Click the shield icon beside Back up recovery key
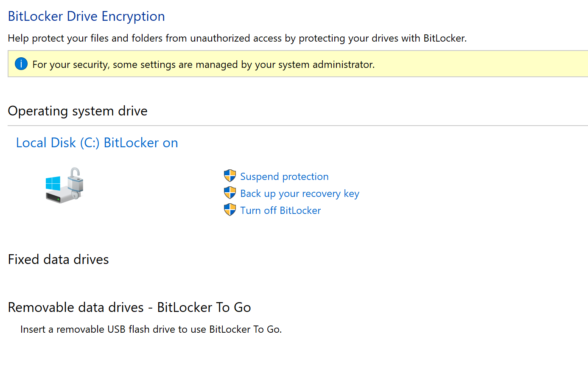This screenshot has height=376, width=588. (230, 193)
